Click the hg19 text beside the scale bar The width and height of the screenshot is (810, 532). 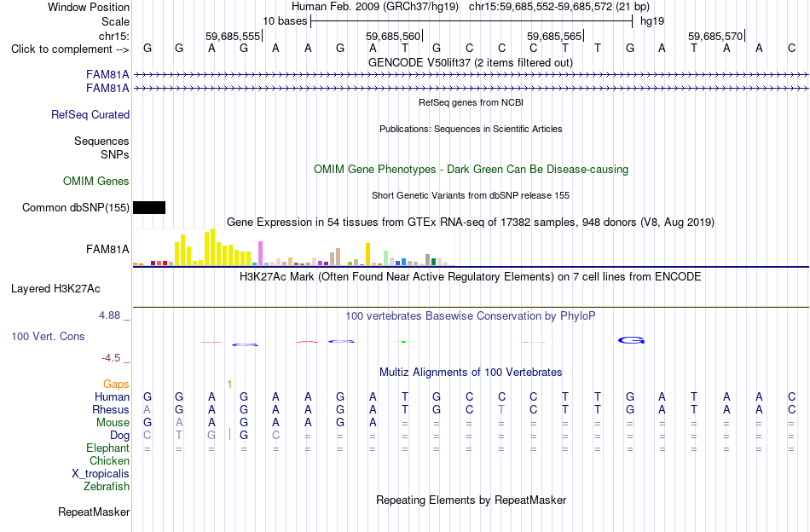652,21
